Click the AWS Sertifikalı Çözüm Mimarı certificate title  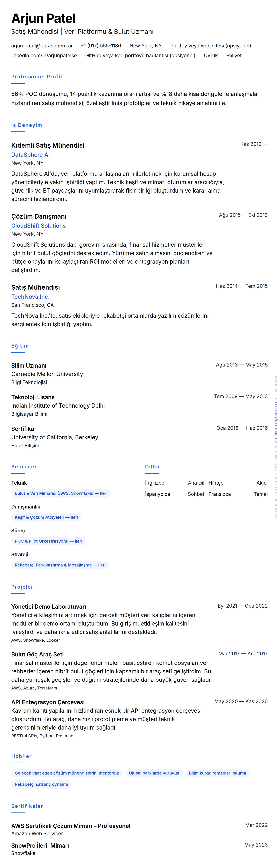70,826
